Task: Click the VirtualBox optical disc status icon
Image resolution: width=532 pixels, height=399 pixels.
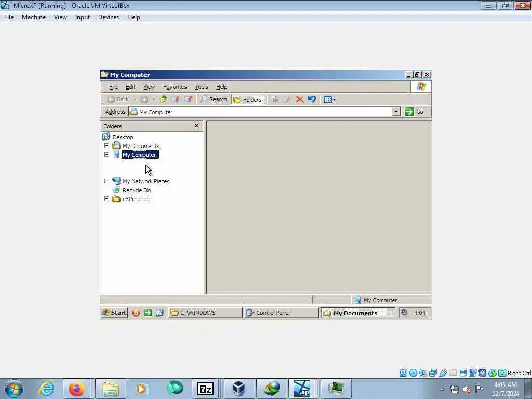Action: click(413, 373)
